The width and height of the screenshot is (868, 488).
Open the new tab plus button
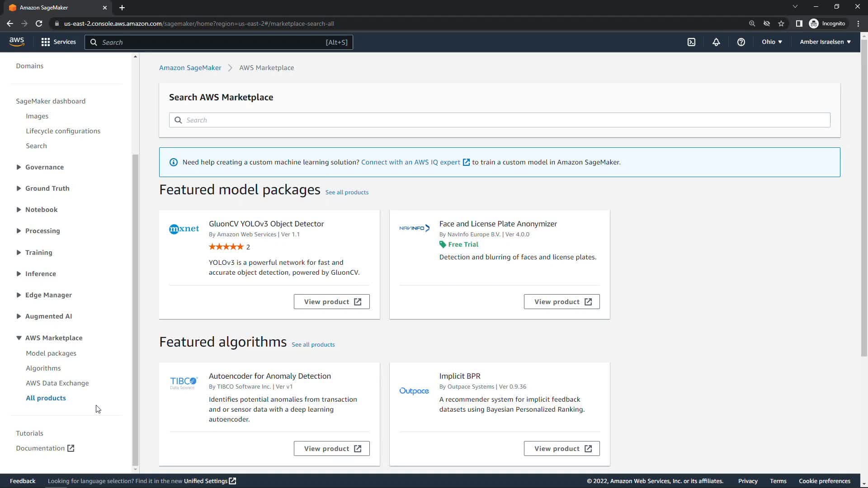point(122,8)
